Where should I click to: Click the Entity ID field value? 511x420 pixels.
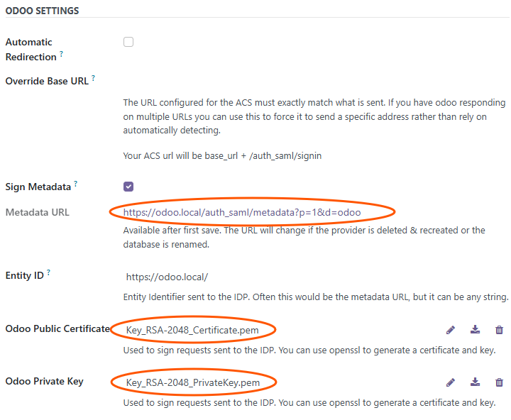click(167, 277)
